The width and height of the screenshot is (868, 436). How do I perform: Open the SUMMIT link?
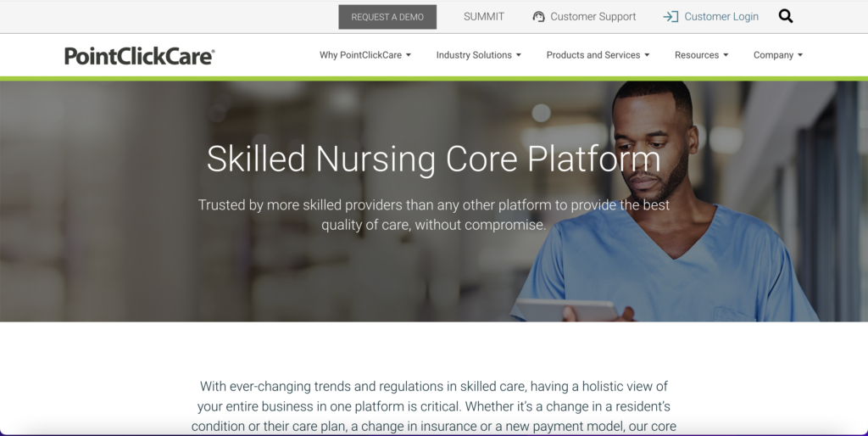click(x=484, y=17)
